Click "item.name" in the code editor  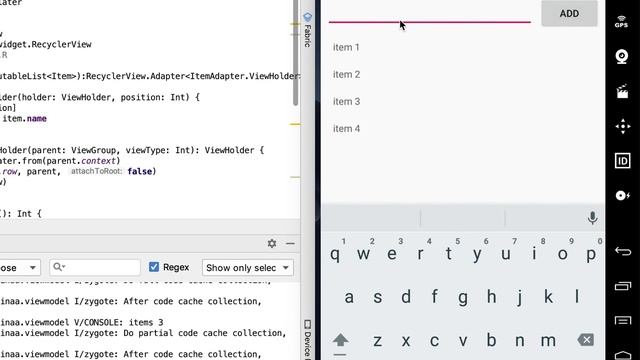24,118
